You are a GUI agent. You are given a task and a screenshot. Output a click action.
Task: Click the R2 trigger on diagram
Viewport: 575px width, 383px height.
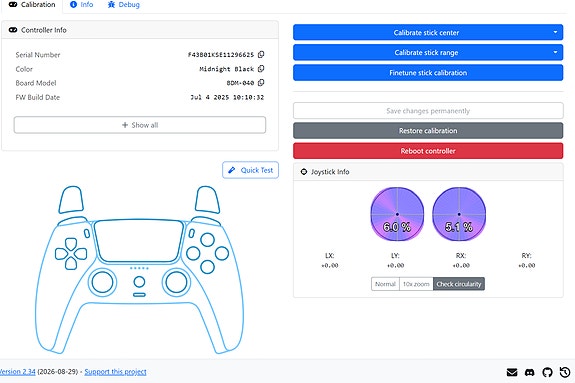pyautogui.click(x=208, y=200)
